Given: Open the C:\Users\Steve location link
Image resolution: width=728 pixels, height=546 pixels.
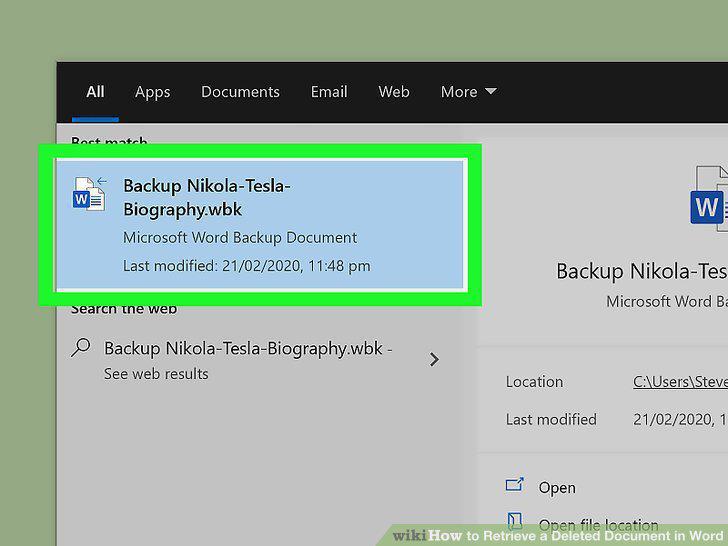Looking at the screenshot, I should click(x=680, y=382).
